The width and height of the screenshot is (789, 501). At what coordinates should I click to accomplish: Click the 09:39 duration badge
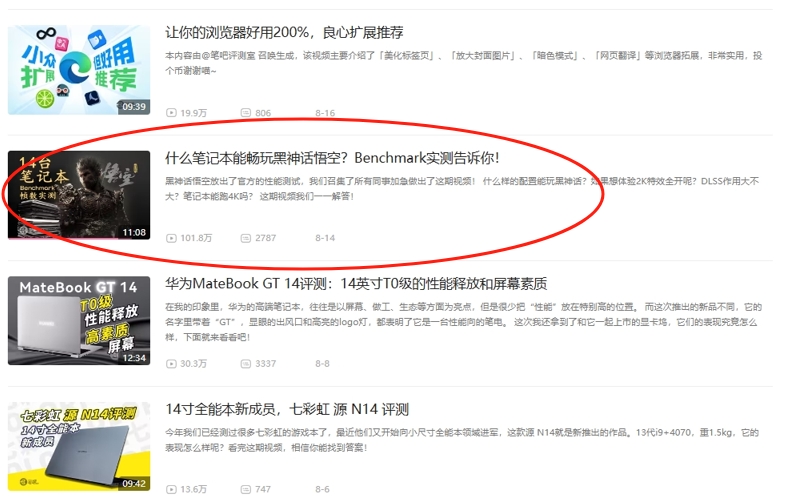[x=134, y=107]
